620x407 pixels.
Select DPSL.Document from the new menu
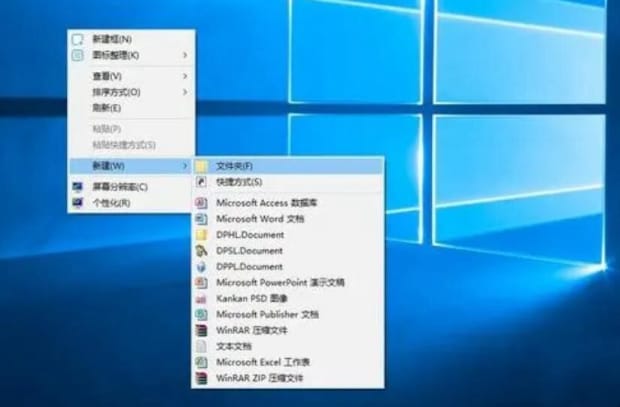coord(249,251)
